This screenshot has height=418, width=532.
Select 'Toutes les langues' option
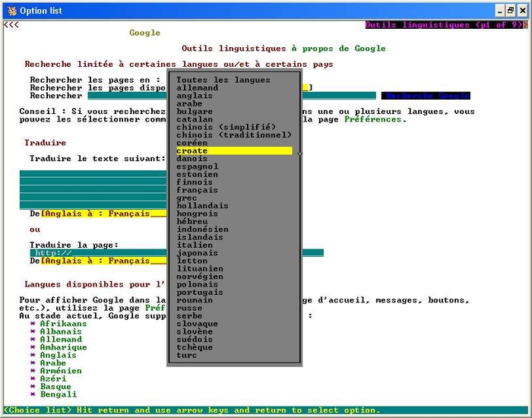[223, 80]
